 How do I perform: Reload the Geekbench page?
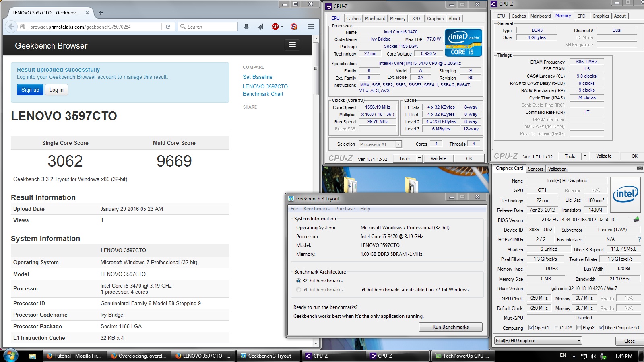pos(168,27)
